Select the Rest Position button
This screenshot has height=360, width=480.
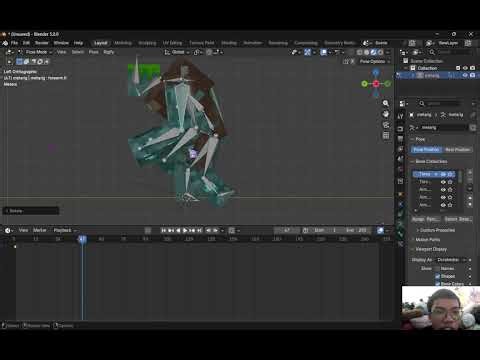pos(457,149)
